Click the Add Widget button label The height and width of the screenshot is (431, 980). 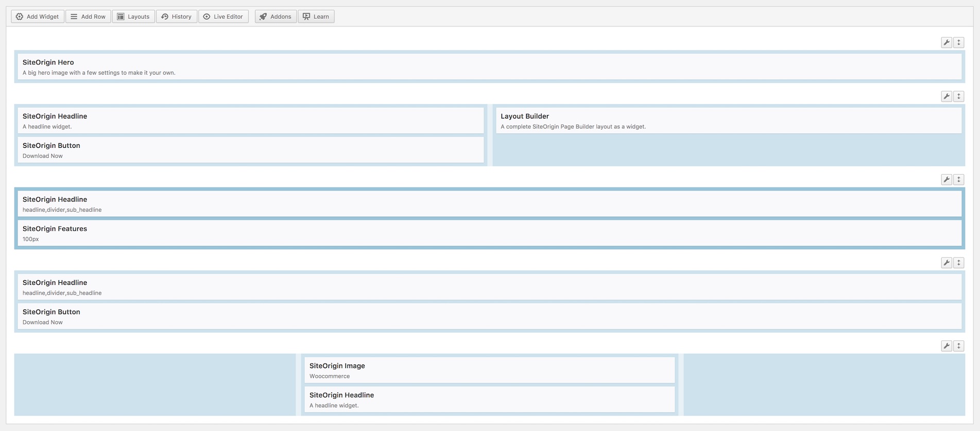[43, 16]
